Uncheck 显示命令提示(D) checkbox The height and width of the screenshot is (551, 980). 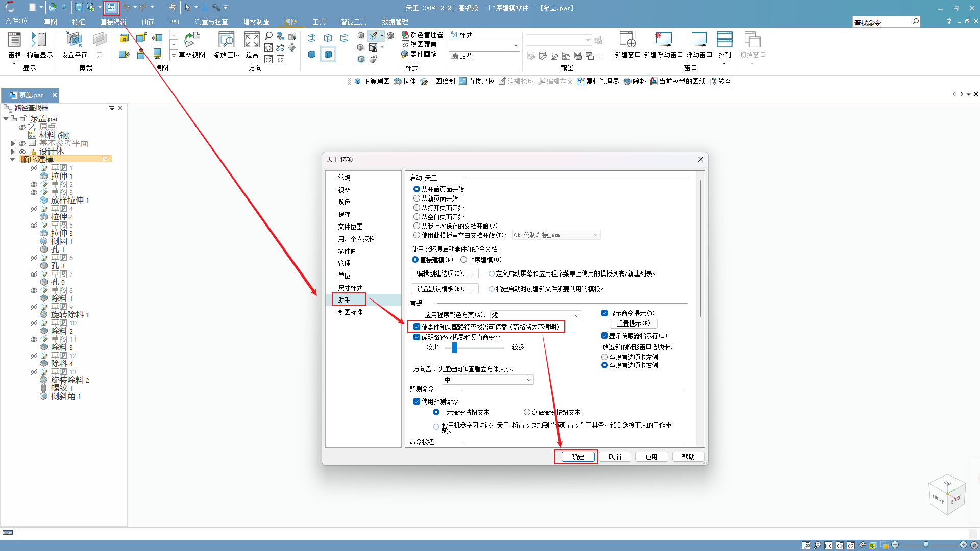pyautogui.click(x=604, y=313)
